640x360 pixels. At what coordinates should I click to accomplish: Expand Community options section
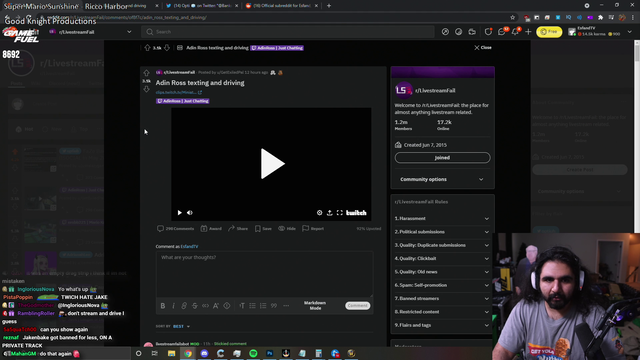coord(442,179)
